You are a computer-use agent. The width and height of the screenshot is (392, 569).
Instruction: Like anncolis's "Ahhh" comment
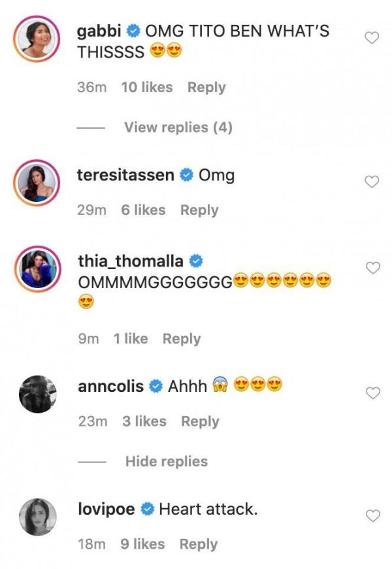tap(371, 393)
